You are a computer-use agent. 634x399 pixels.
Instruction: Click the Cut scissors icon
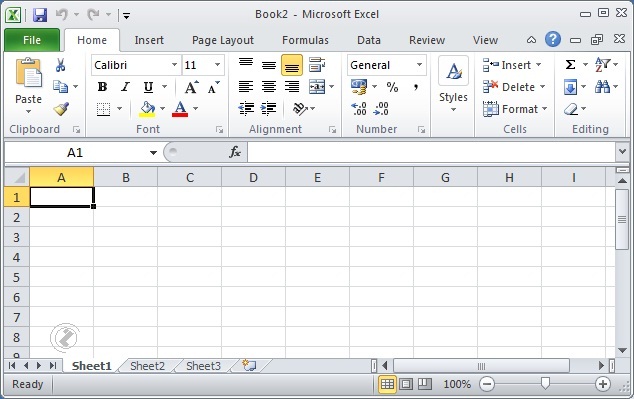click(61, 65)
